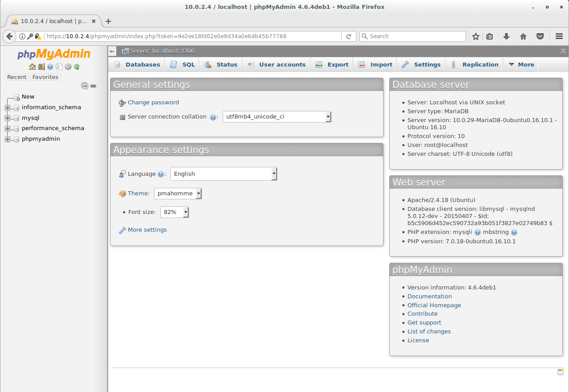569x392 pixels.
Task: Expand the information_schema database node
Action: 8,107
